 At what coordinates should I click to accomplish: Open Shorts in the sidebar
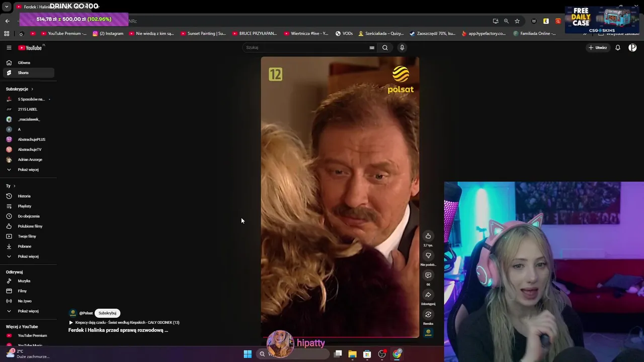point(28,73)
